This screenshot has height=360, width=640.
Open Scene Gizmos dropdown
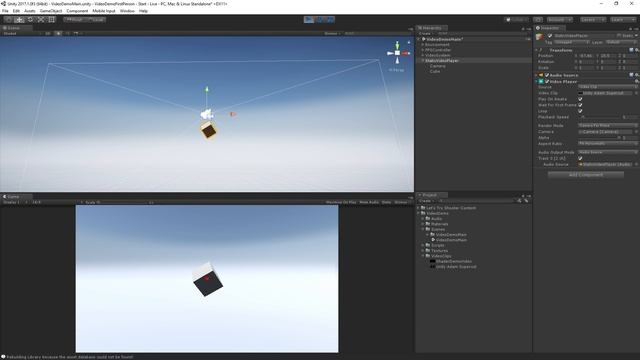pyautogui.click(x=332, y=33)
